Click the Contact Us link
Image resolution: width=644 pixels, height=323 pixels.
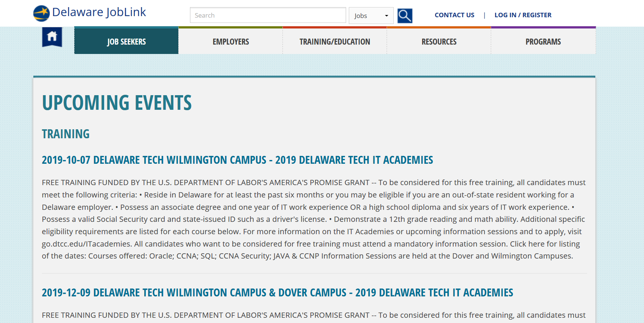point(454,15)
